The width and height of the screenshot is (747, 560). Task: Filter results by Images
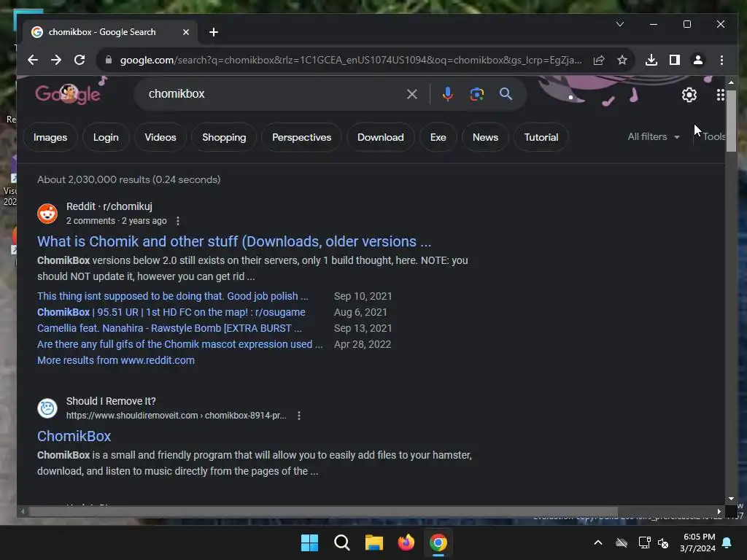[x=50, y=137]
